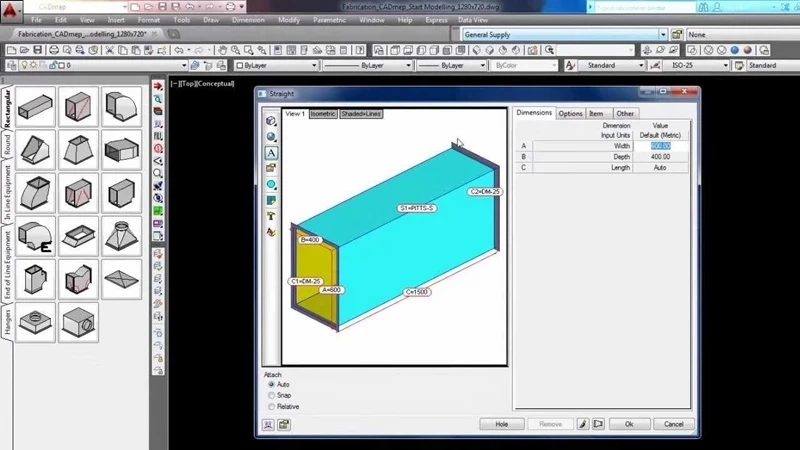Pick the box with round outlet item
Screen dimensions: 800x450
[x=78, y=322]
